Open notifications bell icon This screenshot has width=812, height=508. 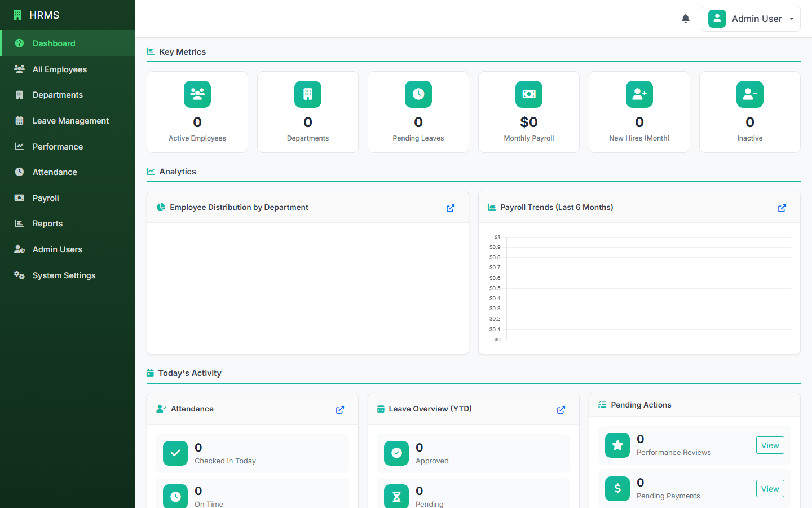click(686, 19)
